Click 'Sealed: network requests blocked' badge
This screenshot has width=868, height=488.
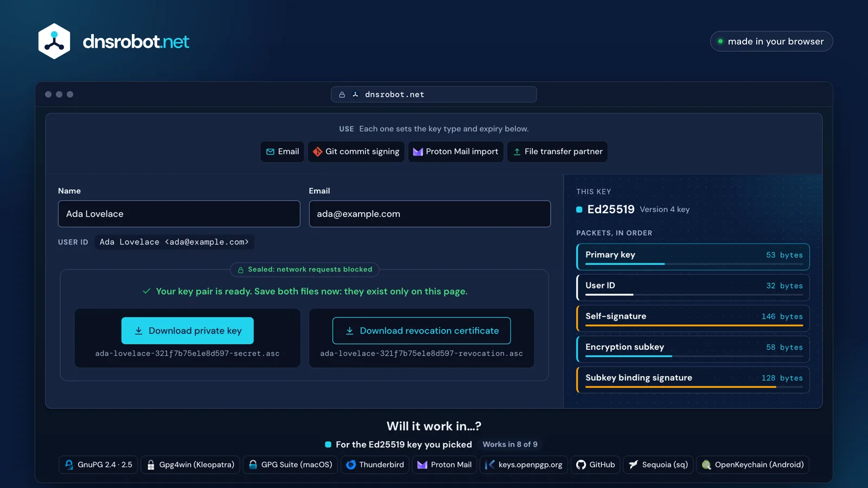(x=305, y=269)
